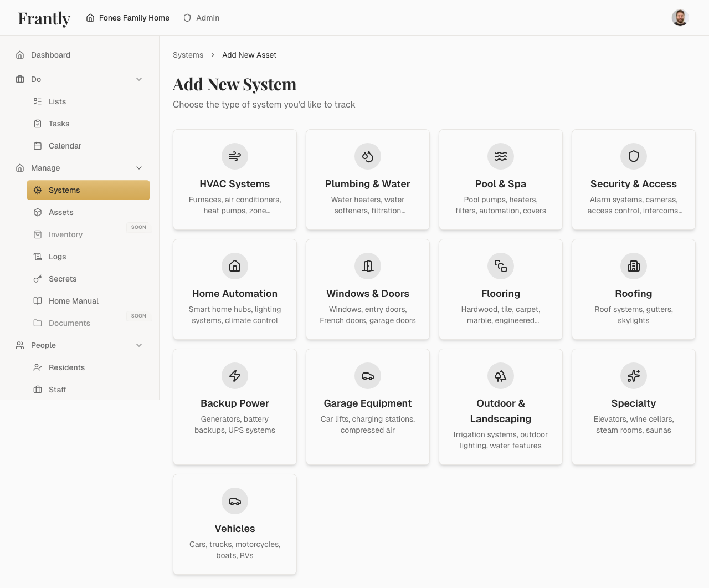Toggle the Assets sidebar item

(x=61, y=212)
